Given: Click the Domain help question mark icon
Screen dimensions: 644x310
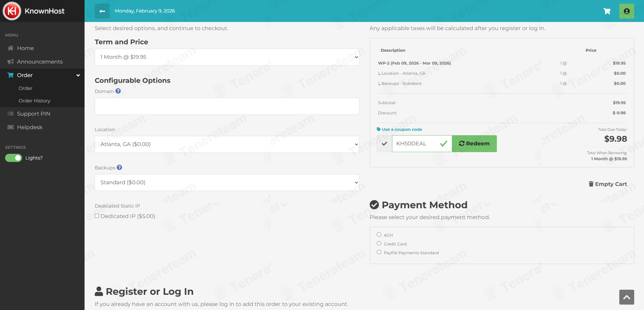Looking at the screenshot, I should click(118, 91).
